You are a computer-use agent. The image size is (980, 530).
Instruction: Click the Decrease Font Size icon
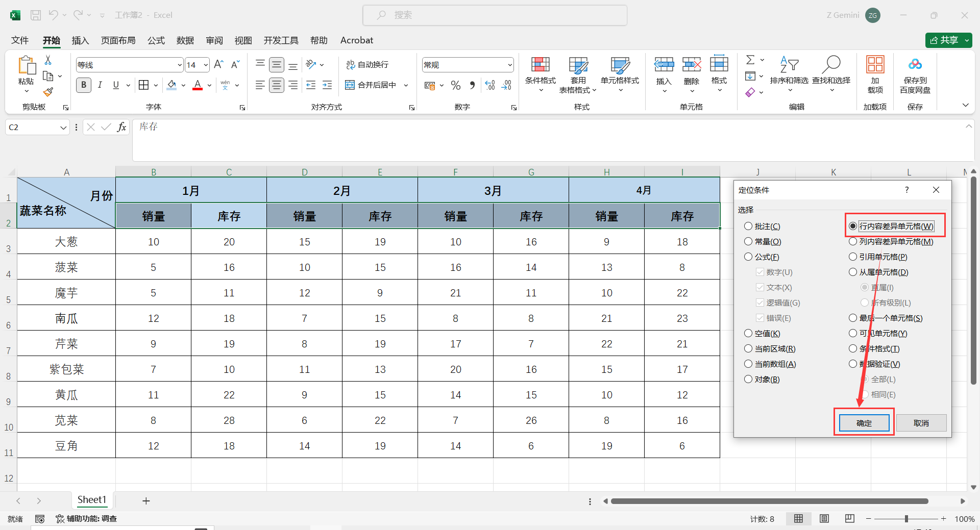pos(235,65)
